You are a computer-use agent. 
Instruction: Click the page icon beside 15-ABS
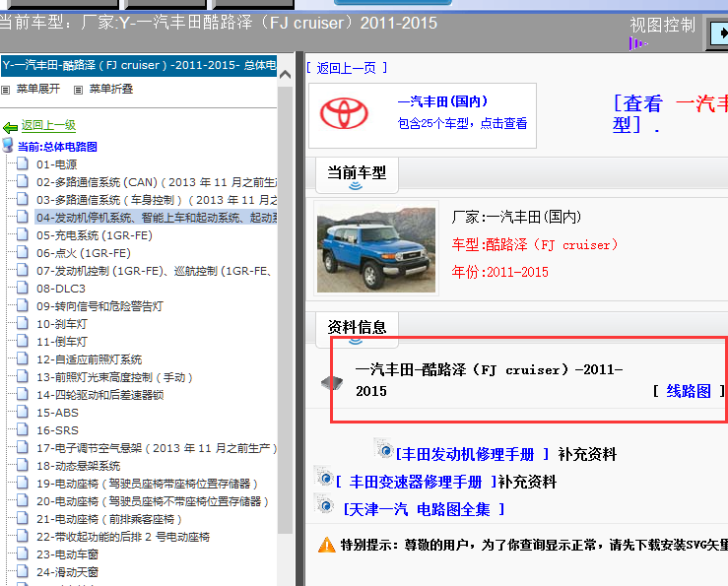pyautogui.click(x=22, y=412)
